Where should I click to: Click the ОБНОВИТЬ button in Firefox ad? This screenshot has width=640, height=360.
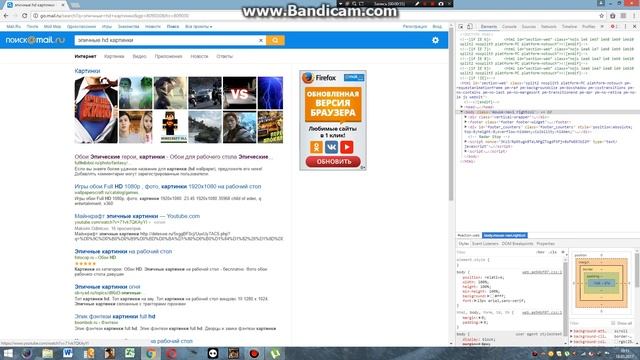[333, 162]
